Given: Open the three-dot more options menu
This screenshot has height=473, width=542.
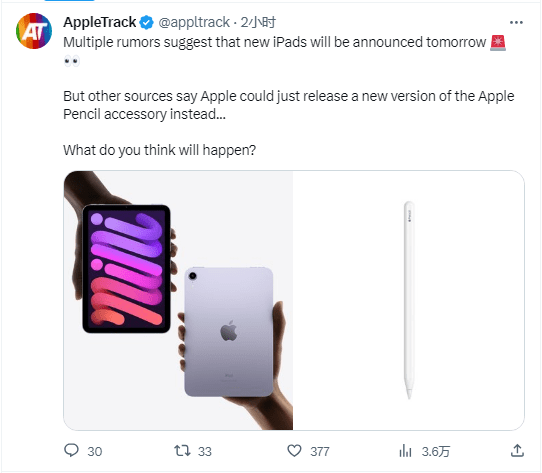Looking at the screenshot, I should coord(516,22).
